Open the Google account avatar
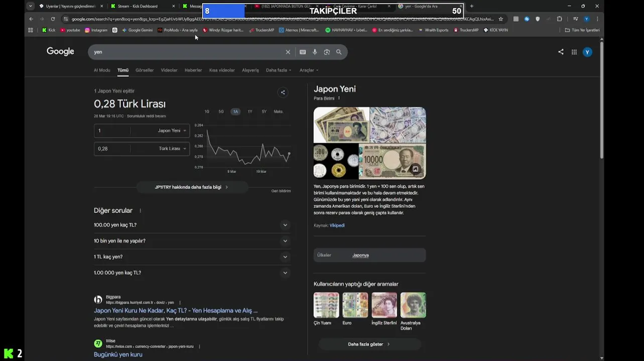The height and width of the screenshot is (361, 644). (587, 52)
